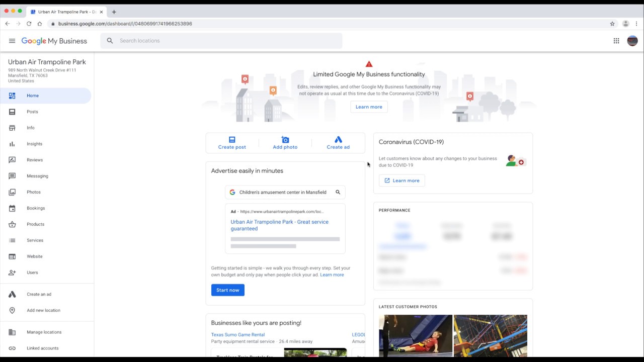Open the hamburger main menu

pyautogui.click(x=12, y=41)
